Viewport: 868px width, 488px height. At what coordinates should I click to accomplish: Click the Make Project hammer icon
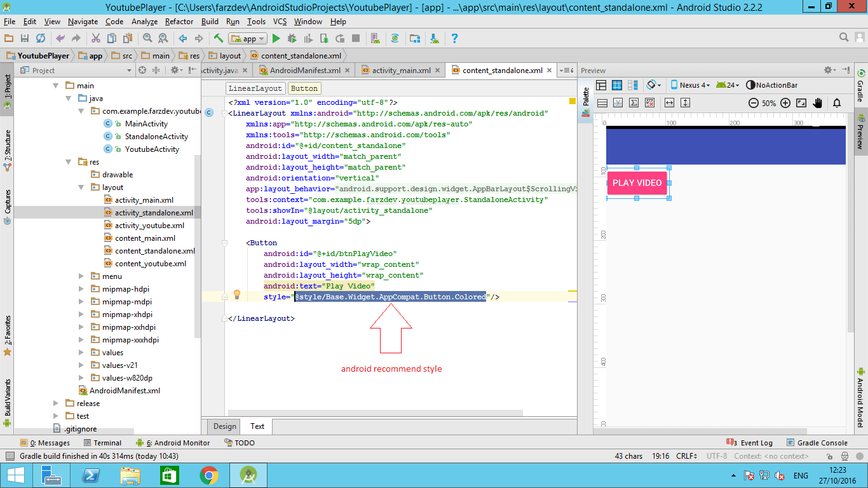[219, 39]
